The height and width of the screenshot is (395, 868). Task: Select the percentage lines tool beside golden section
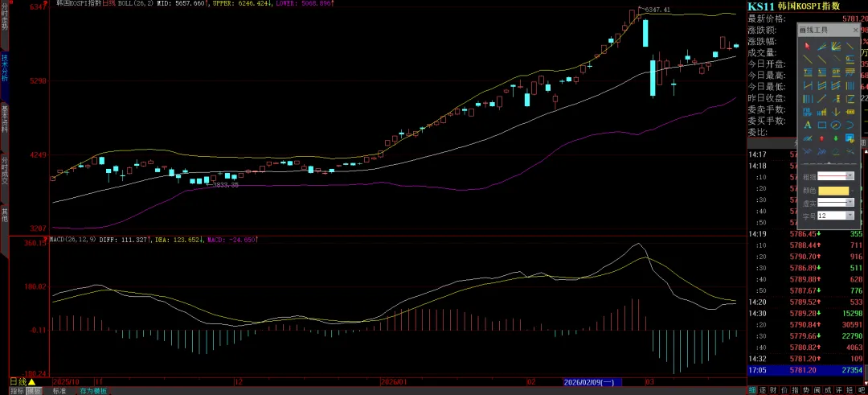pyautogui.click(x=822, y=72)
